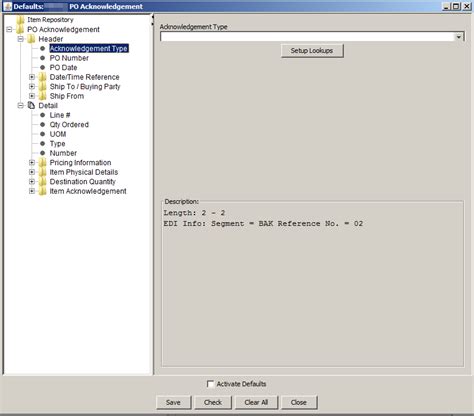Collapse the Header tree node
474x416 pixels.
click(x=21, y=39)
